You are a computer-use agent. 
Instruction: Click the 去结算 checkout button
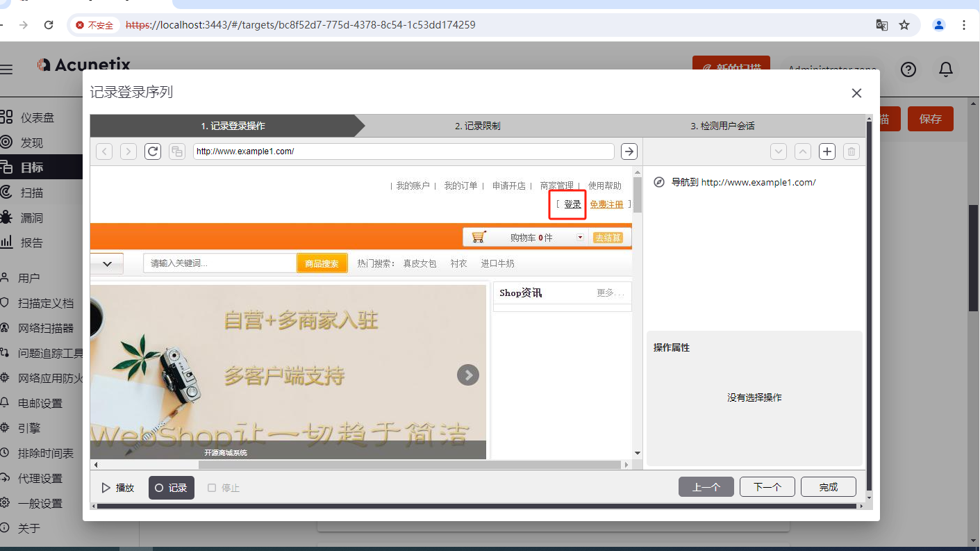click(x=608, y=238)
